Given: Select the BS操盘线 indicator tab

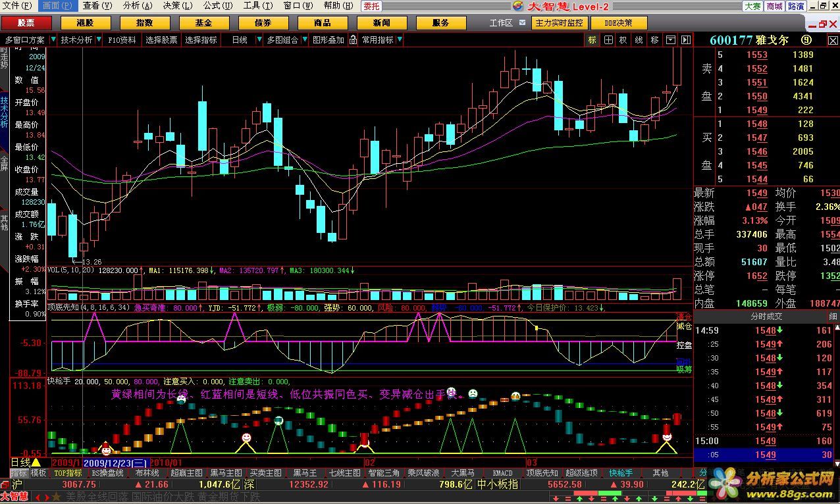Looking at the screenshot, I should coord(107,473).
